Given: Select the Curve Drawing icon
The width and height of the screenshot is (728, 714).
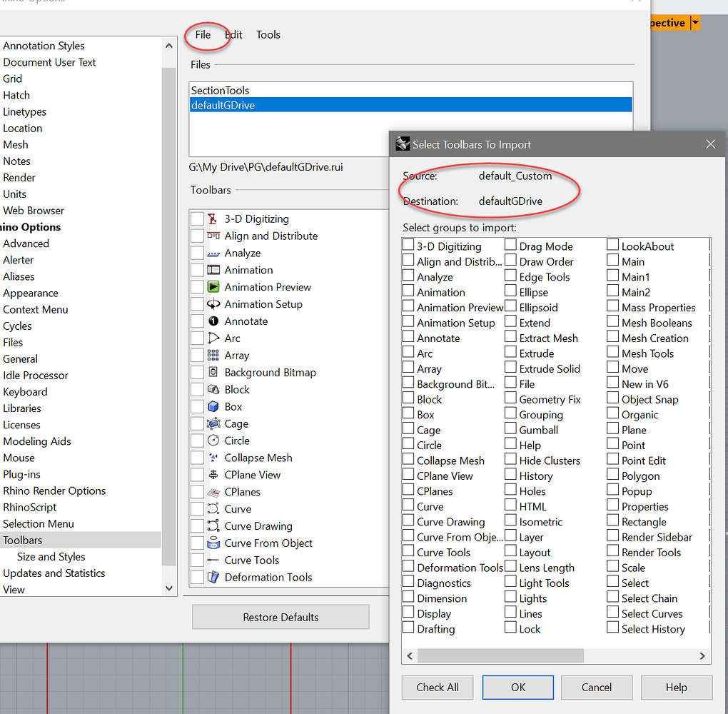Looking at the screenshot, I should (x=211, y=526).
